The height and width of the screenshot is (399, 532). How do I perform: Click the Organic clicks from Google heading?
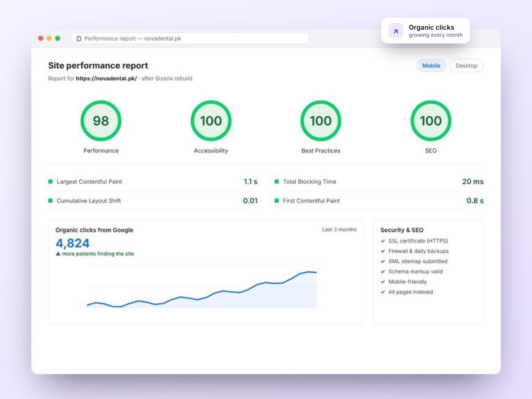[94, 230]
